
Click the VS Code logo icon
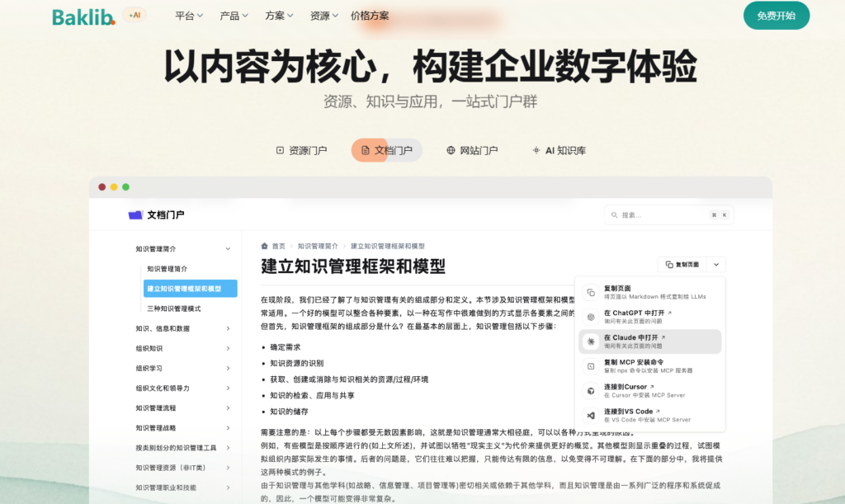(x=591, y=415)
